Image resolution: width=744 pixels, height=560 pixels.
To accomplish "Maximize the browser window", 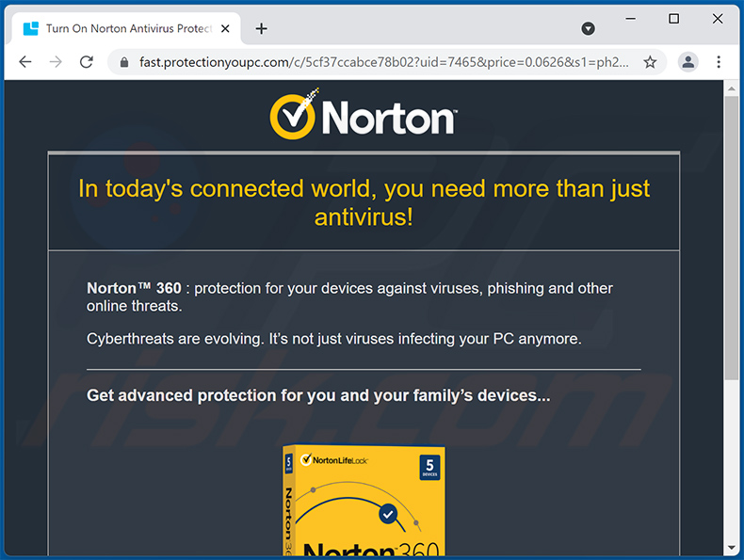I will pos(673,19).
